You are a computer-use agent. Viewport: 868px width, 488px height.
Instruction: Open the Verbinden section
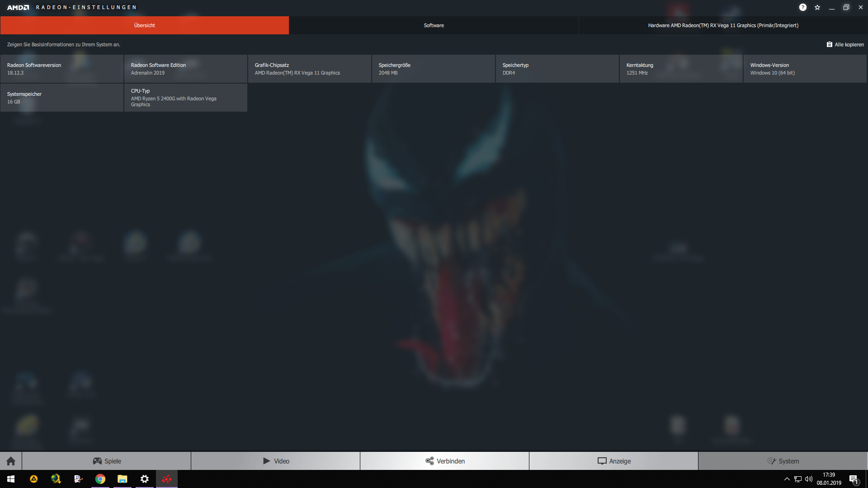(445, 461)
